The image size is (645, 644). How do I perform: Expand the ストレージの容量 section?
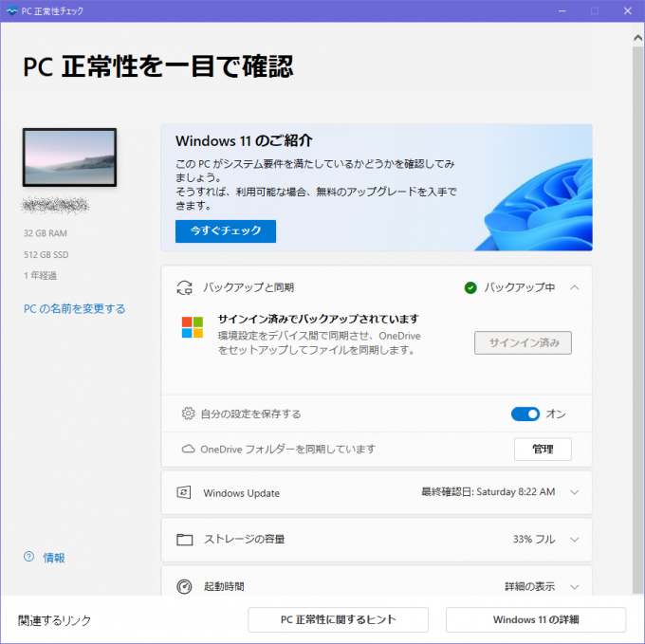coord(575,540)
